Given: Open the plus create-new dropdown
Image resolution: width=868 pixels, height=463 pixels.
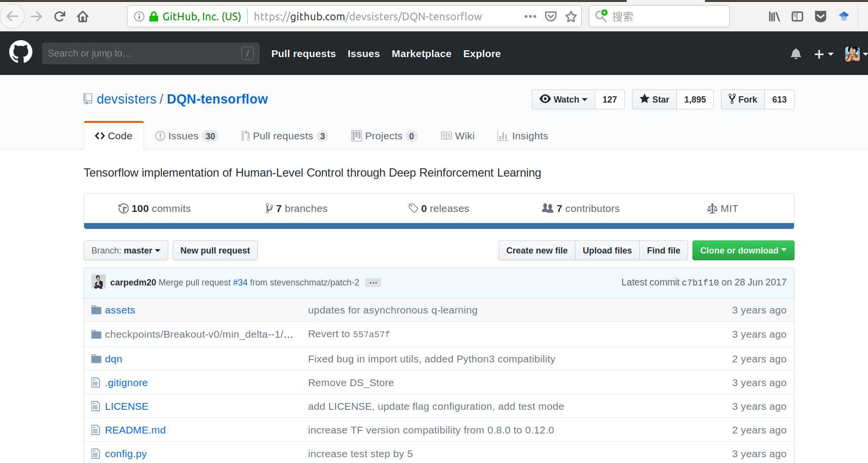Looking at the screenshot, I should (824, 54).
